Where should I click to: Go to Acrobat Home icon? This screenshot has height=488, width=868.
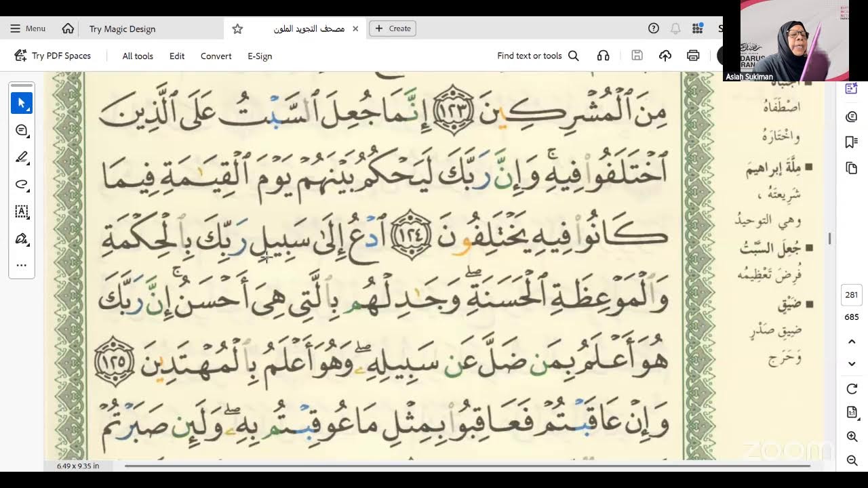[x=68, y=28]
